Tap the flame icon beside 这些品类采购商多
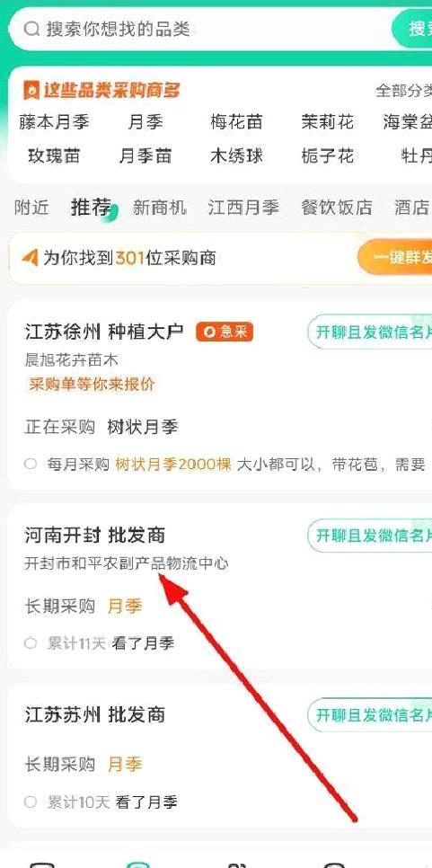Image resolution: width=432 pixels, height=868 pixels. coord(31,90)
